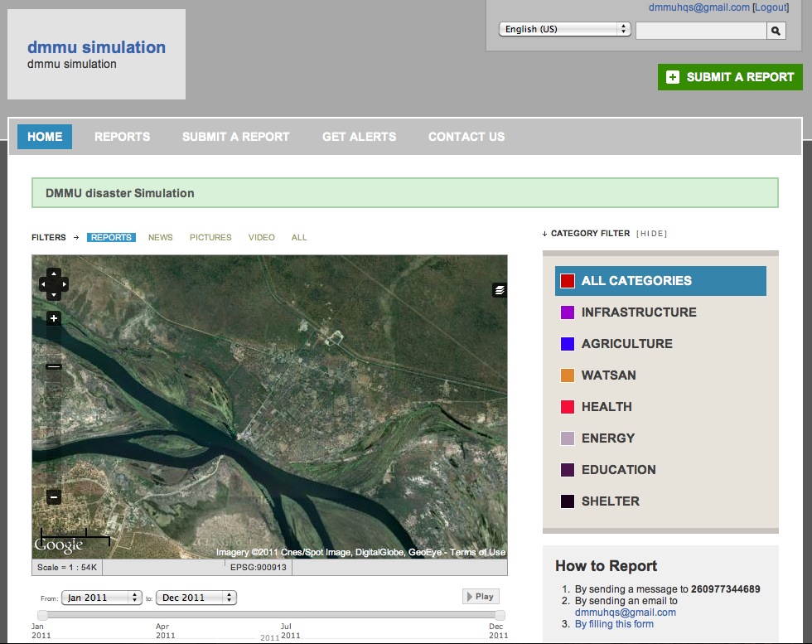
Task: Pan the map left with the arrow
Action: point(44,284)
